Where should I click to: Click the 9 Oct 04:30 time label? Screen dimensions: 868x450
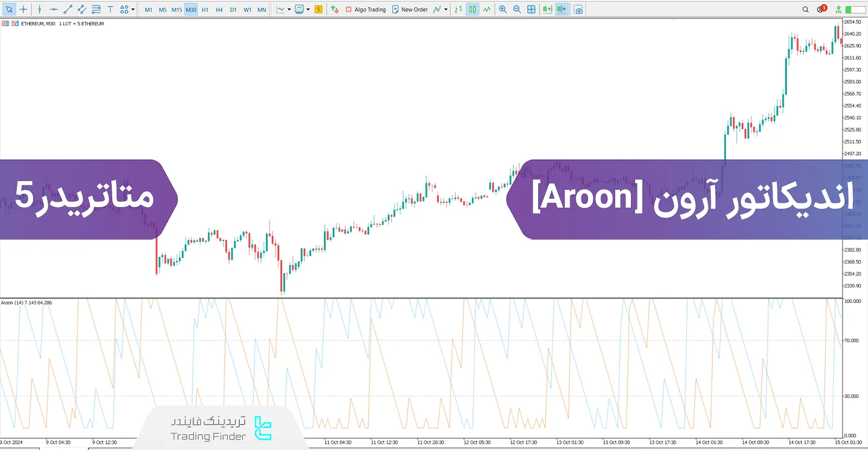(x=58, y=442)
